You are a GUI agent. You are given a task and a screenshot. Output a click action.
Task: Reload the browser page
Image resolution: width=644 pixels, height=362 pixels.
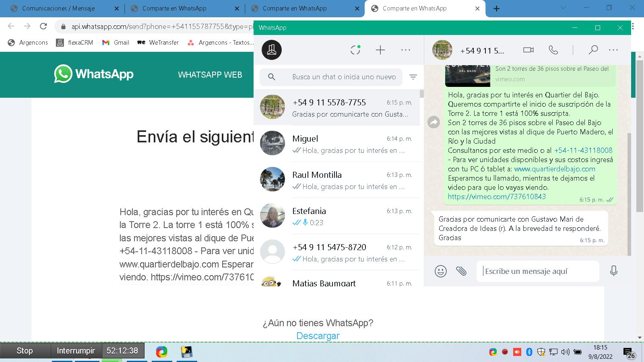(x=43, y=26)
